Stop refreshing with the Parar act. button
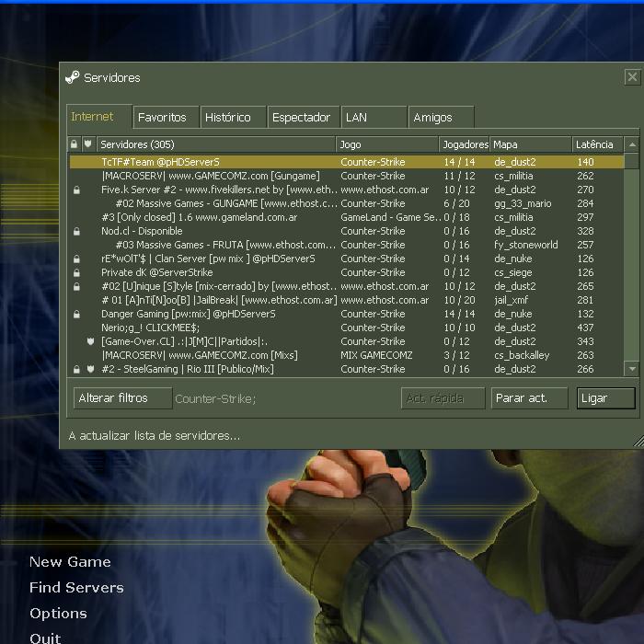644x644 pixels. tap(529, 398)
